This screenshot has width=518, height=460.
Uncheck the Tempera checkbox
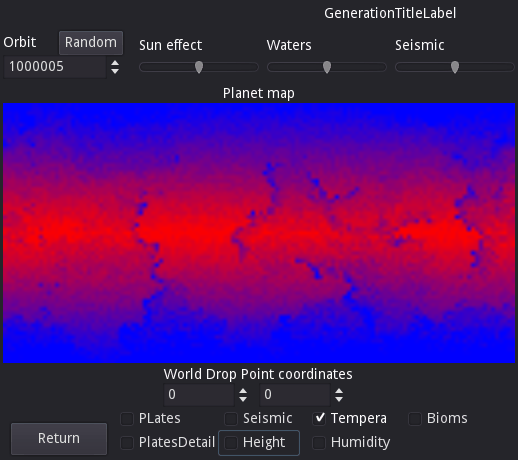319,419
